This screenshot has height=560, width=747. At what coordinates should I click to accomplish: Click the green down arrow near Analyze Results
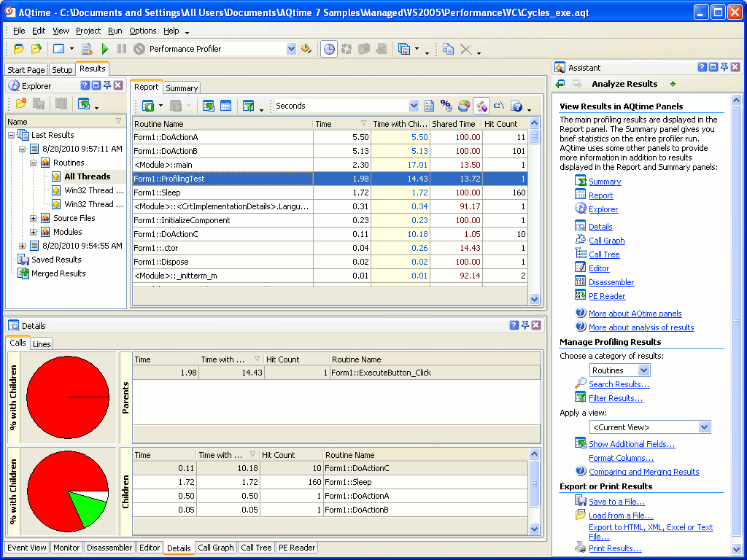point(673,84)
